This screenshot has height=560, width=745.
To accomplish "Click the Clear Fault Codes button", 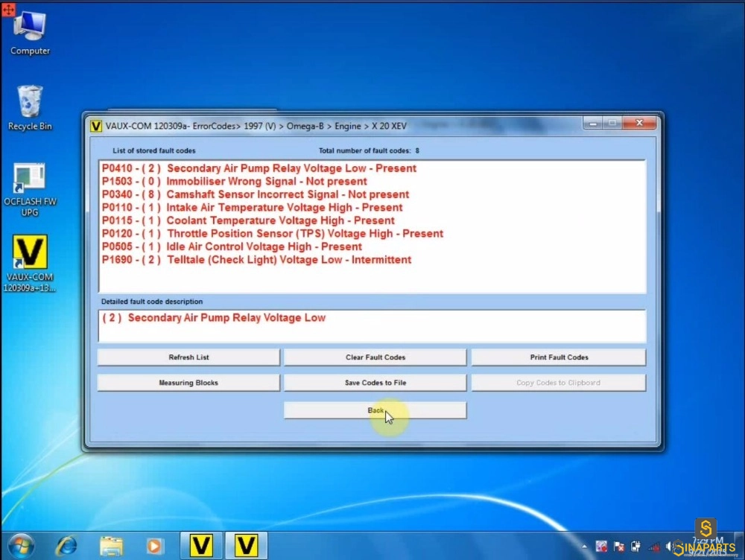I will point(375,357).
